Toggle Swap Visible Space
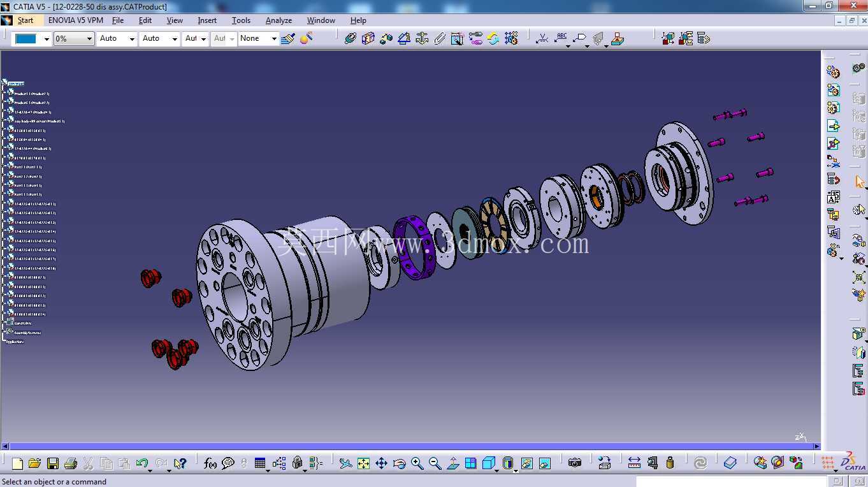This screenshot has width=868, height=487. (x=544, y=463)
